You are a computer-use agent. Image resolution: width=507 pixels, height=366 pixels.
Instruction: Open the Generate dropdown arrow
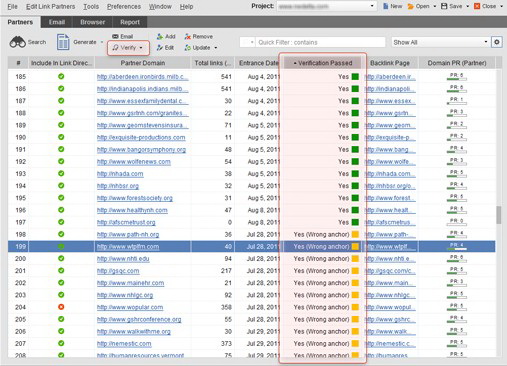(x=102, y=42)
